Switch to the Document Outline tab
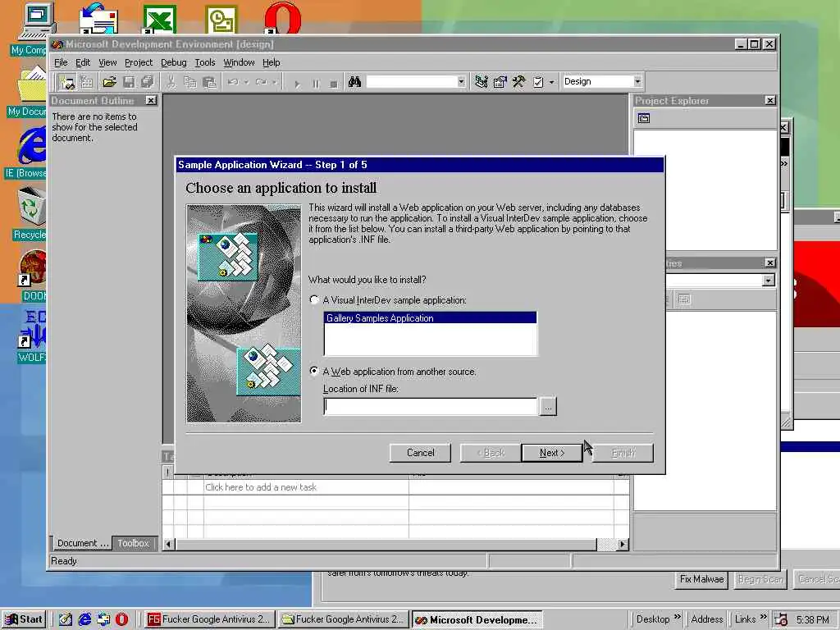Viewport: 840px width, 630px height. (x=82, y=543)
